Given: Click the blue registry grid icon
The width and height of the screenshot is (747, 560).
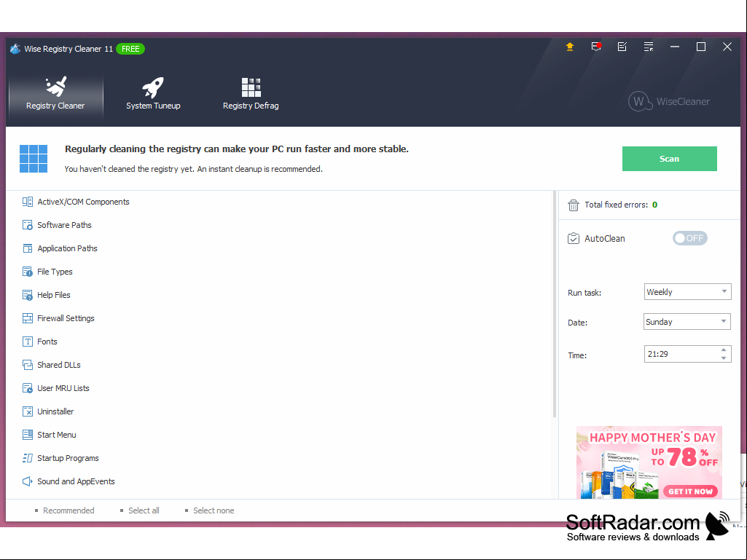Looking at the screenshot, I should 34,159.
